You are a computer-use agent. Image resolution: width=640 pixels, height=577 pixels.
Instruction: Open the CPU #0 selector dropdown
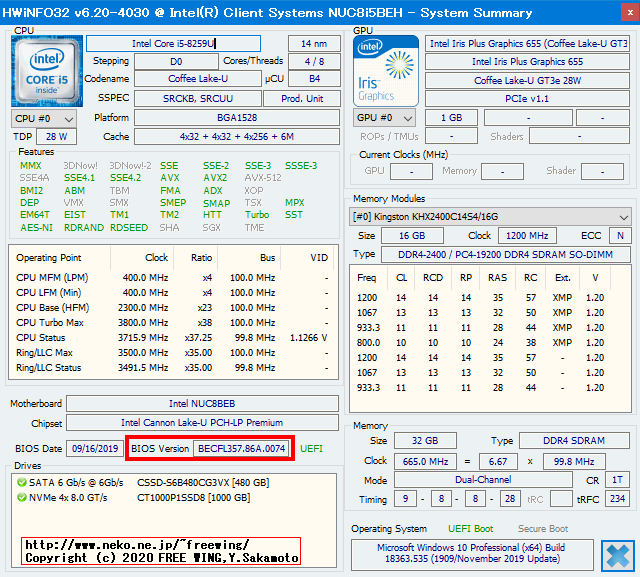click(42, 118)
